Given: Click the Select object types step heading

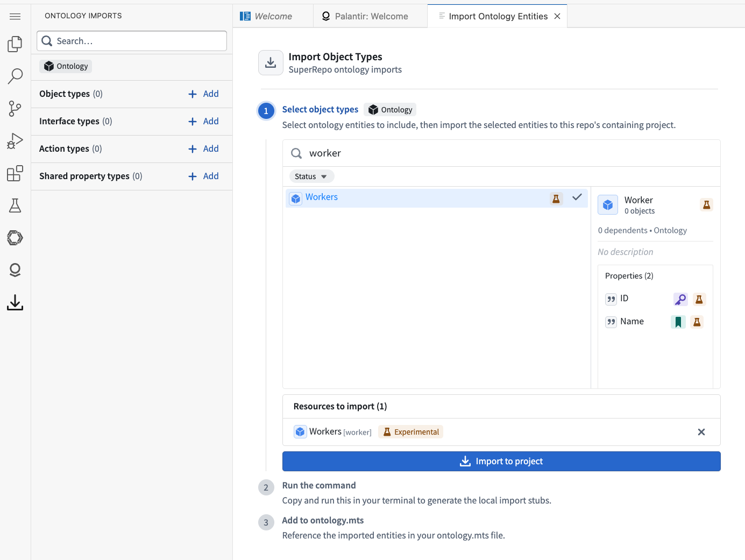Looking at the screenshot, I should coord(320,109).
